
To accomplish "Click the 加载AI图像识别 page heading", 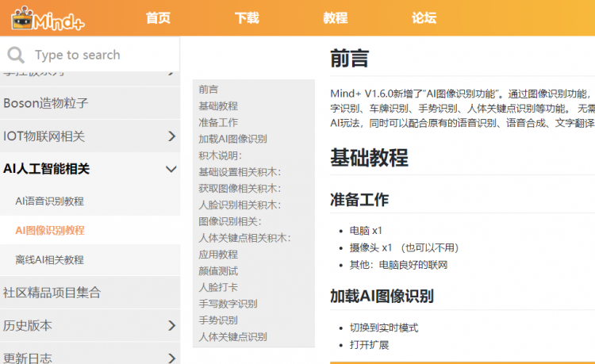I will 382,296.
